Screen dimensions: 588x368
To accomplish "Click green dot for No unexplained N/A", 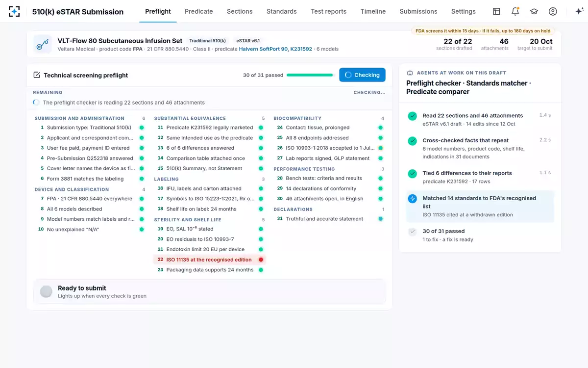I will tap(142, 229).
